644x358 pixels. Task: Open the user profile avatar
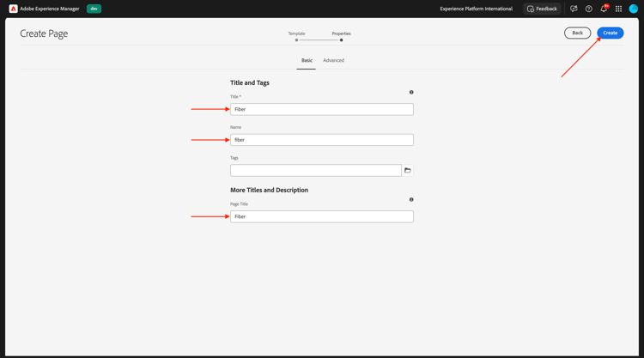click(x=634, y=9)
